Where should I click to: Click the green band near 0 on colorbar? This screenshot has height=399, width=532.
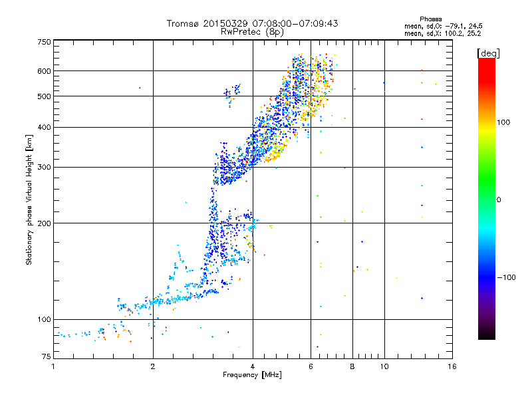point(486,199)
